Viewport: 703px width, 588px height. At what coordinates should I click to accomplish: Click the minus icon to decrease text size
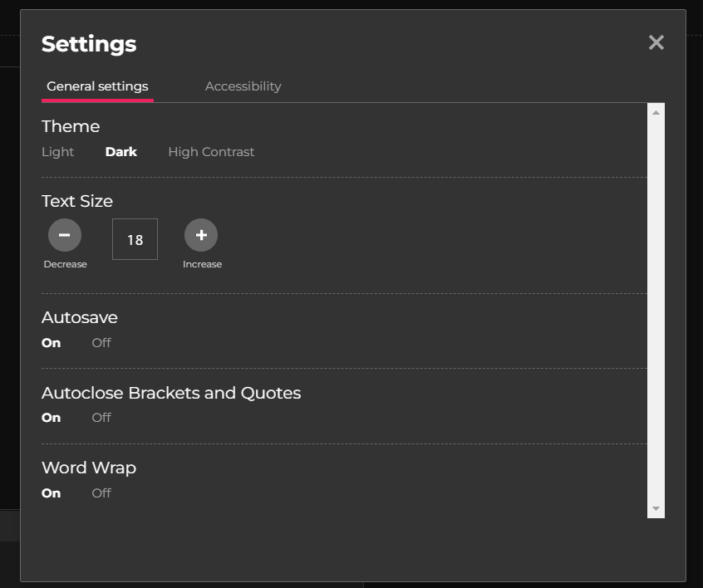coord(65,235)
